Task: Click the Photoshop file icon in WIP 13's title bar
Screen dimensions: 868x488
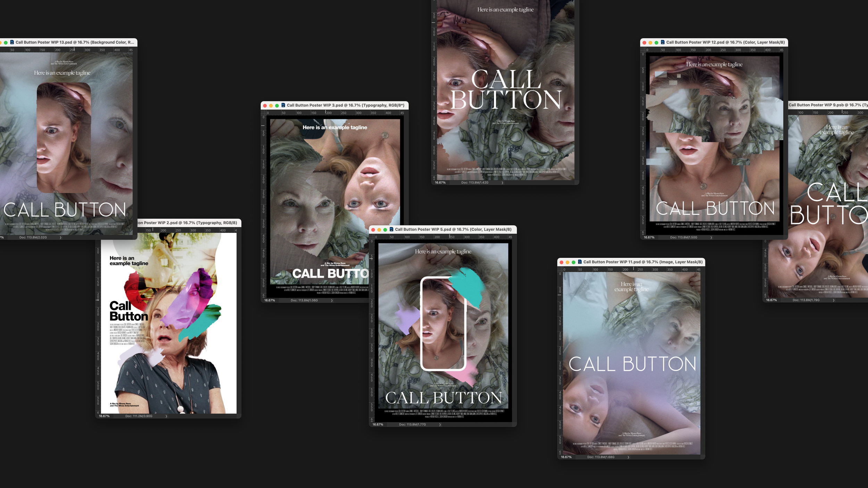Action: pyautogui.click(x=11, y=42)
